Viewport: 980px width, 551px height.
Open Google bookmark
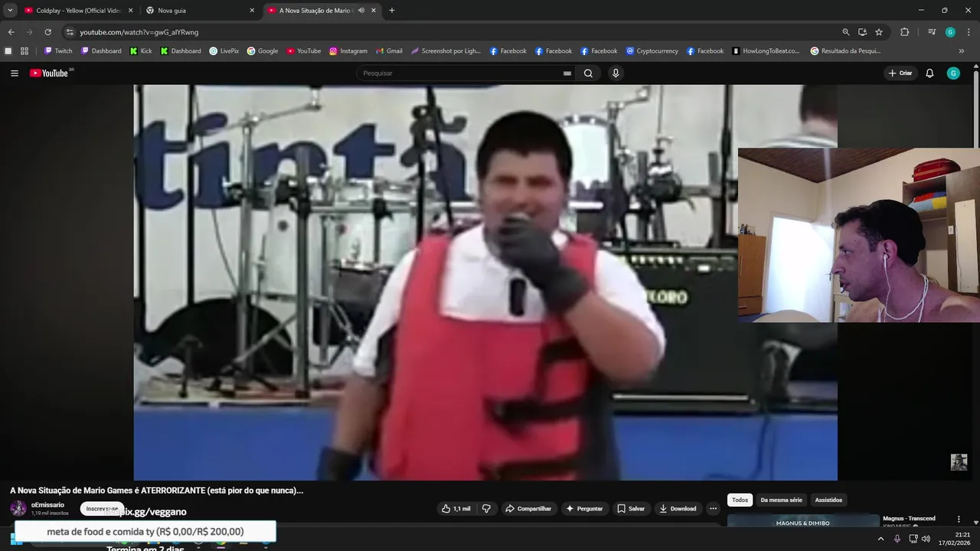point(263,51)
